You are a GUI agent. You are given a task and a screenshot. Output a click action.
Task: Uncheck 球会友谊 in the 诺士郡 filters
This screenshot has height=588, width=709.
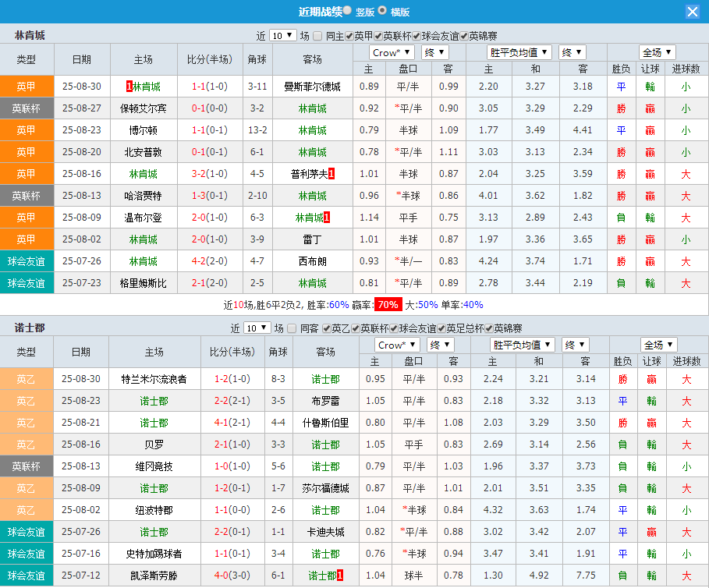[x=393, y=328]
